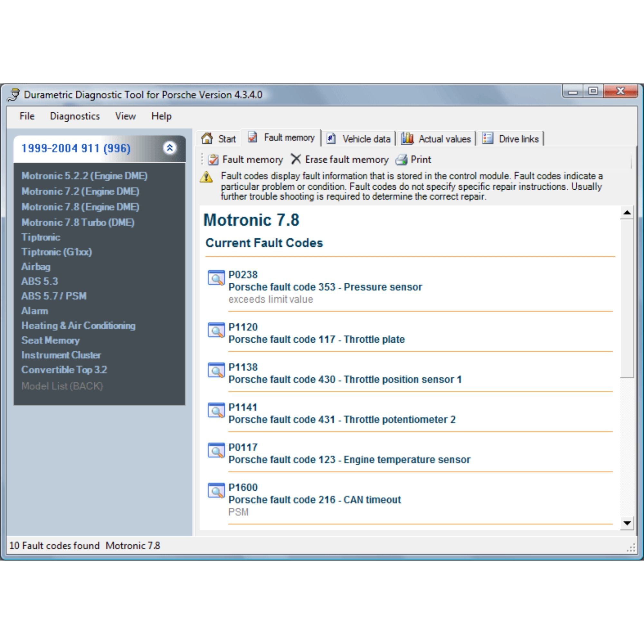Select Motronic 7.8 Turbo (DME) module
This screenshot has height=644, width=644.
click(x=78, y=222)
